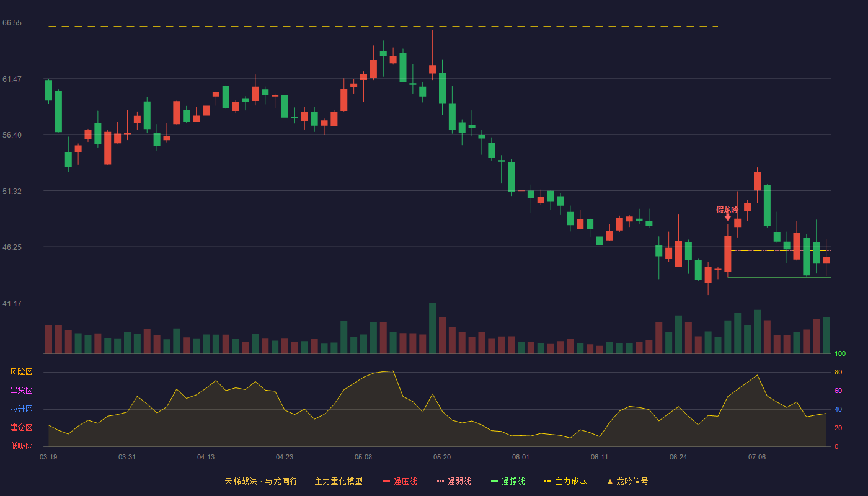Click the indicator scale value 40
This screenshot has width=868, height=496.
(x=838, y=409)
